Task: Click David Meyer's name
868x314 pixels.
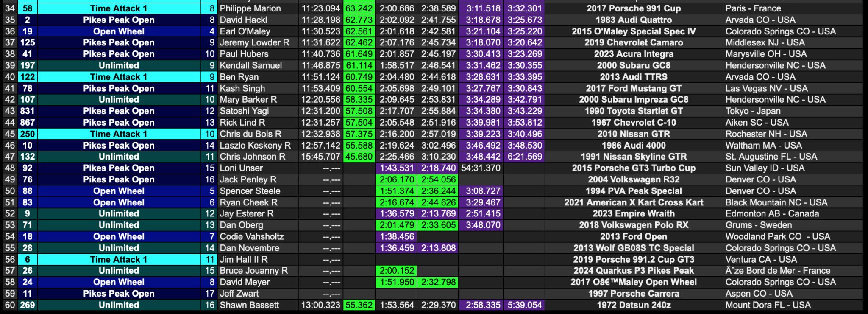Action: click(245, 282)
